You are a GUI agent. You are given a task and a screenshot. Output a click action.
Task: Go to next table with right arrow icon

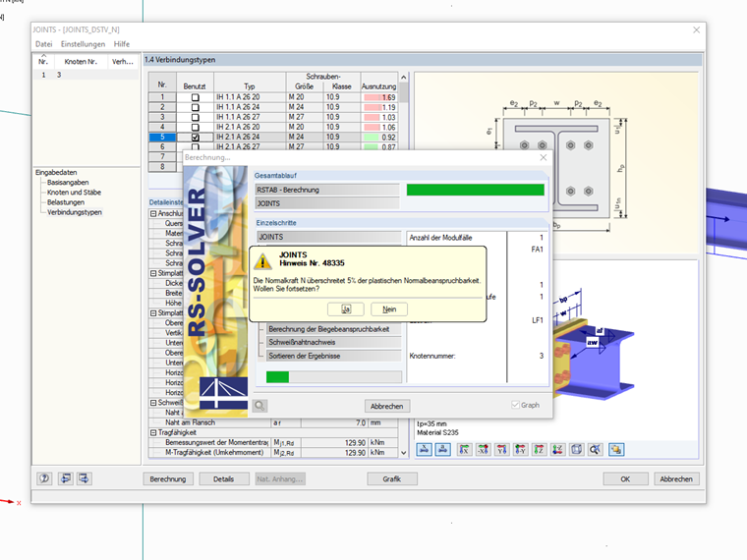(85, 478)
